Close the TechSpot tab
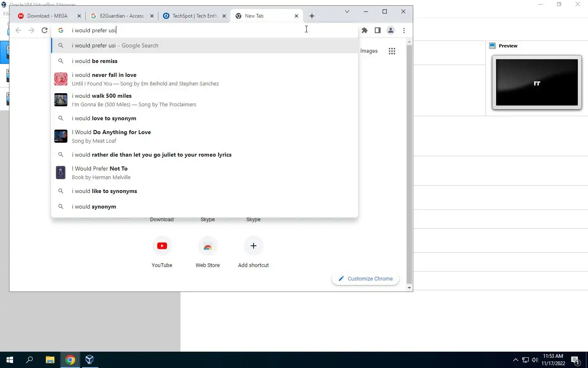The height and width of the screenshot is (368, 588). coord(224,16)
